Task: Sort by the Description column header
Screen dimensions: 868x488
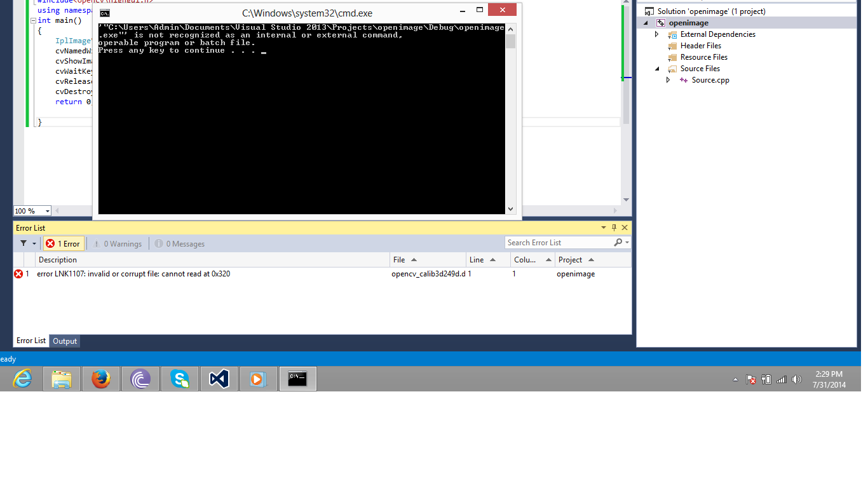Action: 213,260
